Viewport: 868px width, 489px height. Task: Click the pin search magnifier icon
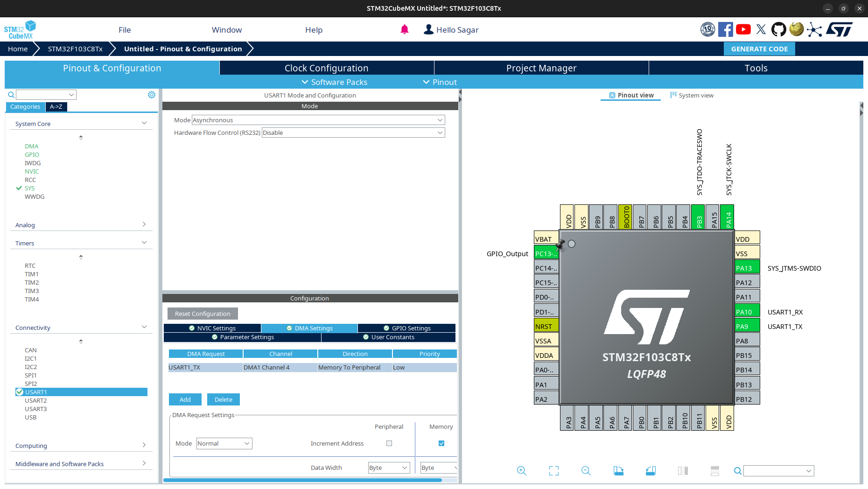click(738, 471)
